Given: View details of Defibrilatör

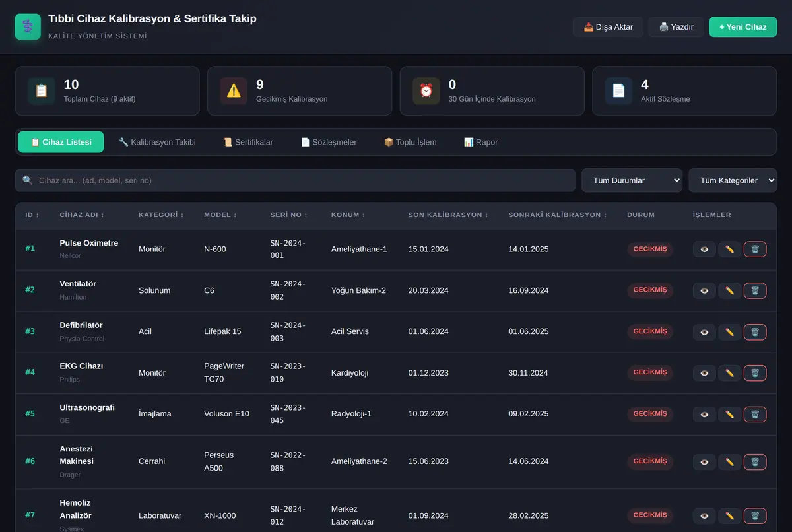Looking at the screenshot, I should point(704,332).
